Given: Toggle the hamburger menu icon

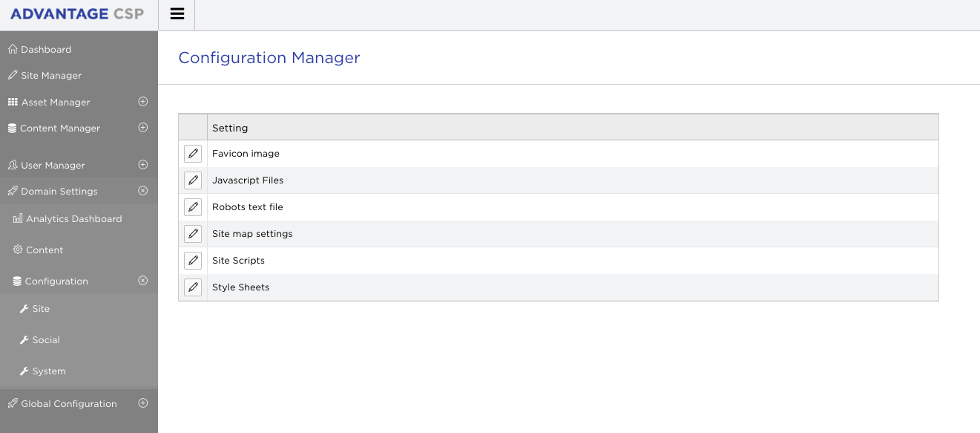Looking at the screenshot, I should [177, 14].
